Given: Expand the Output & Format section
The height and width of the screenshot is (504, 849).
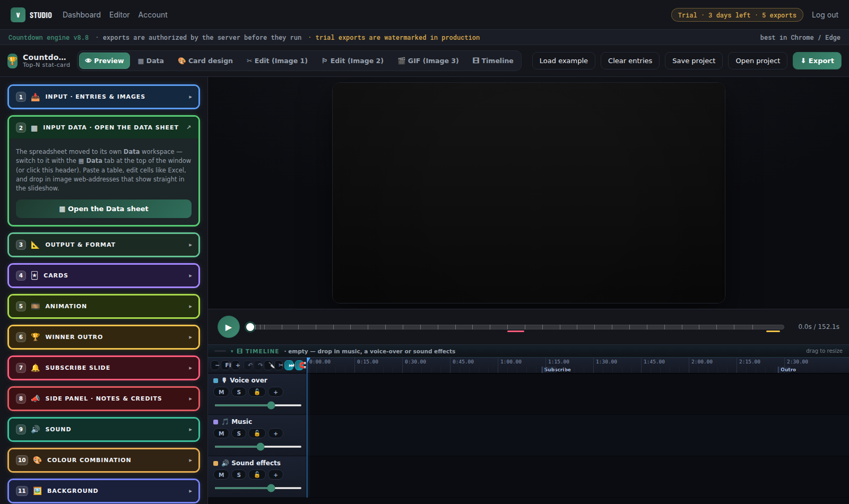Looking at the screenshot, I should [104, 245].
